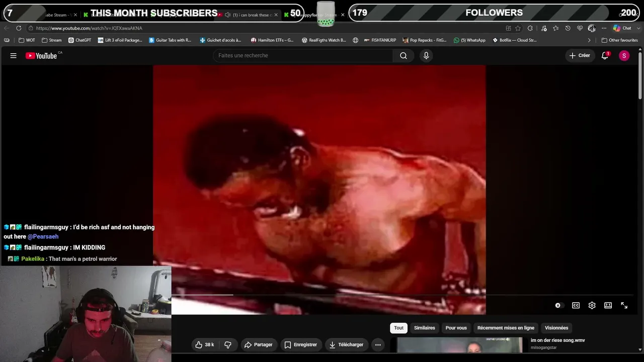Screen dimensions: 644x362
Task: Open the RealFigths Watch bookmark
Action: [324, 40]
